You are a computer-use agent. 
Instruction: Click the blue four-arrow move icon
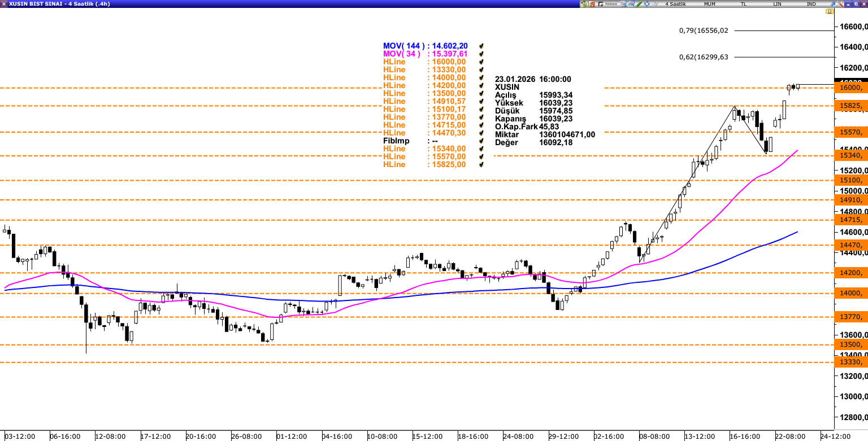coord(646,4)
